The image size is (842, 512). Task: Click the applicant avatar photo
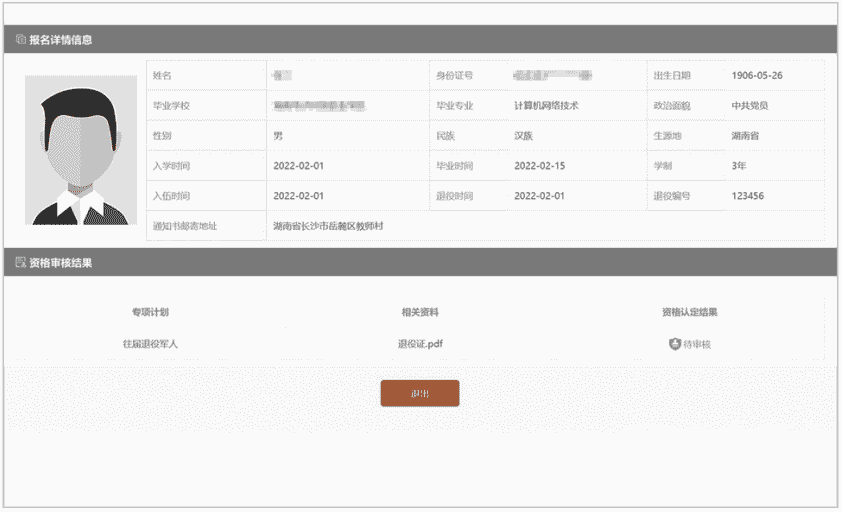pos(80,150)
